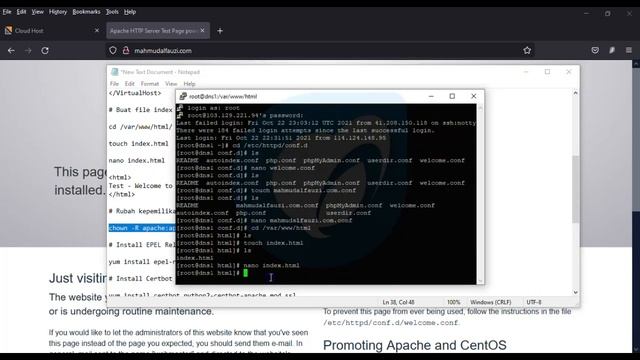Open Notepad Help menu
640x360 pixels.
click(189, 84)
